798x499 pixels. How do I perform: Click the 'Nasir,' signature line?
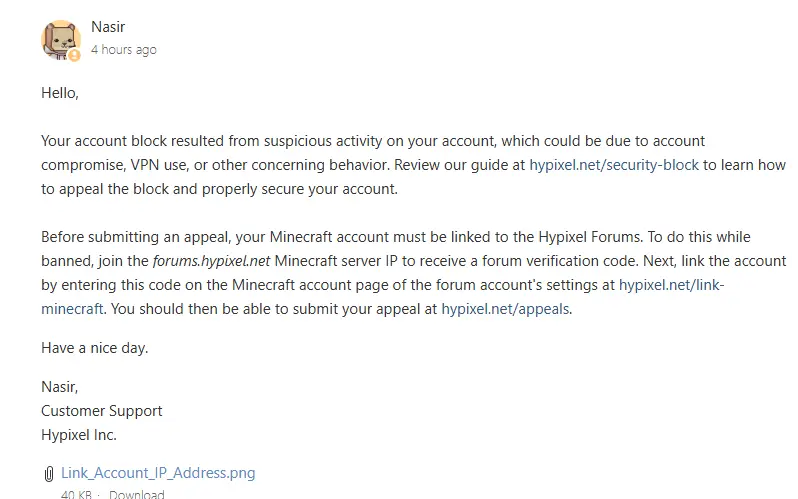tap(60, 387)
